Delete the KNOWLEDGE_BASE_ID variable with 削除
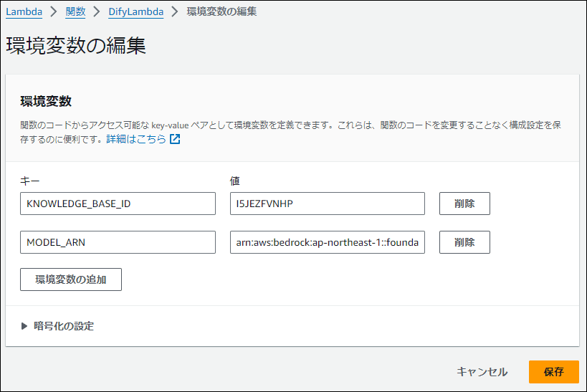The width and height of the screenshot is (587, 392). pyautogui.click(x=464, y=204)
